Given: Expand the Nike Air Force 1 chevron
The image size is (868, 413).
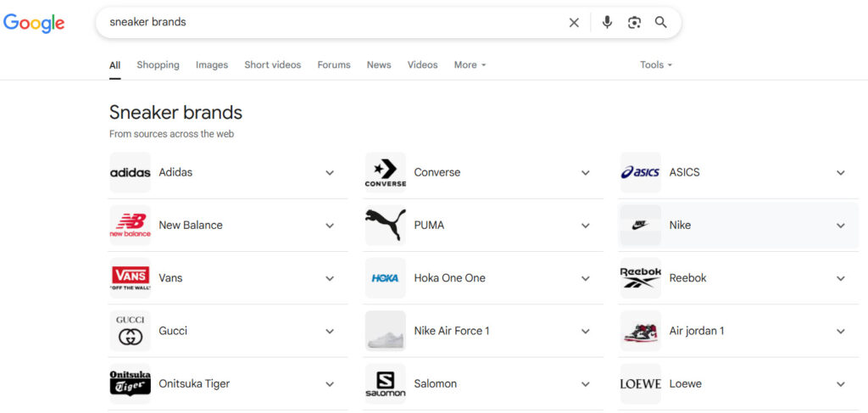Looking at the screenshot, I should tap(586, 331).
